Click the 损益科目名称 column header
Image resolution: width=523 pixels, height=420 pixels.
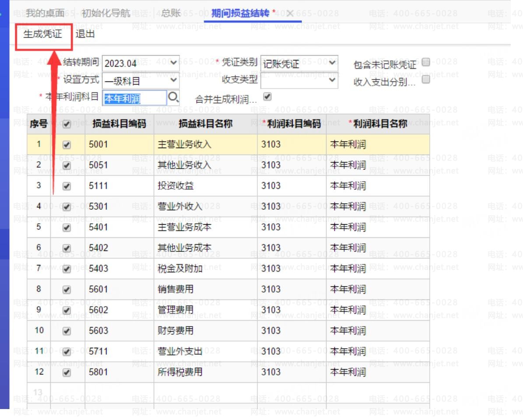click(205, 124)
